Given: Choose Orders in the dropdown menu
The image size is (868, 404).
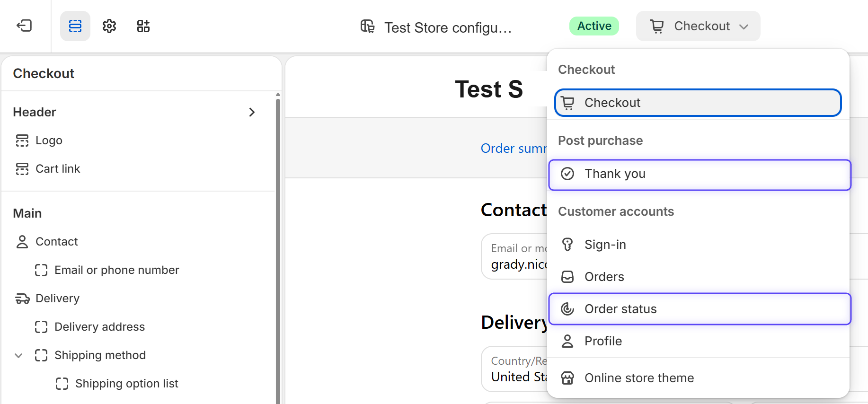Looking at the screenshot, I should [698, 277].
